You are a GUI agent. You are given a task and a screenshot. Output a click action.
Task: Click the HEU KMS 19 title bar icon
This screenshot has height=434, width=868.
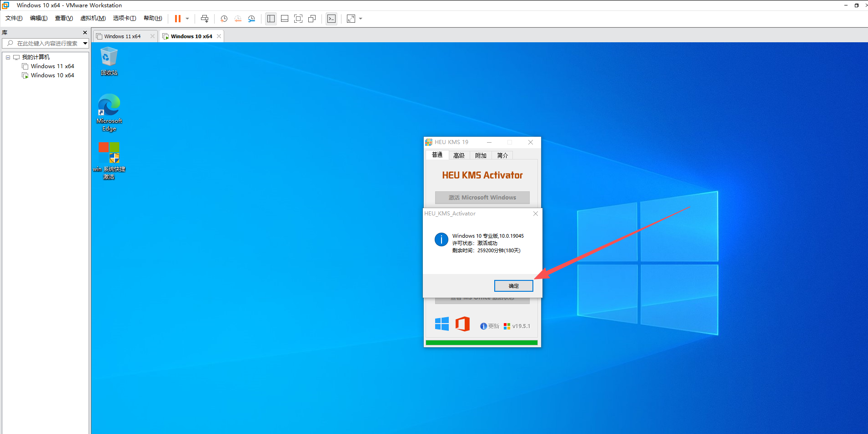(x=429, y=142)
